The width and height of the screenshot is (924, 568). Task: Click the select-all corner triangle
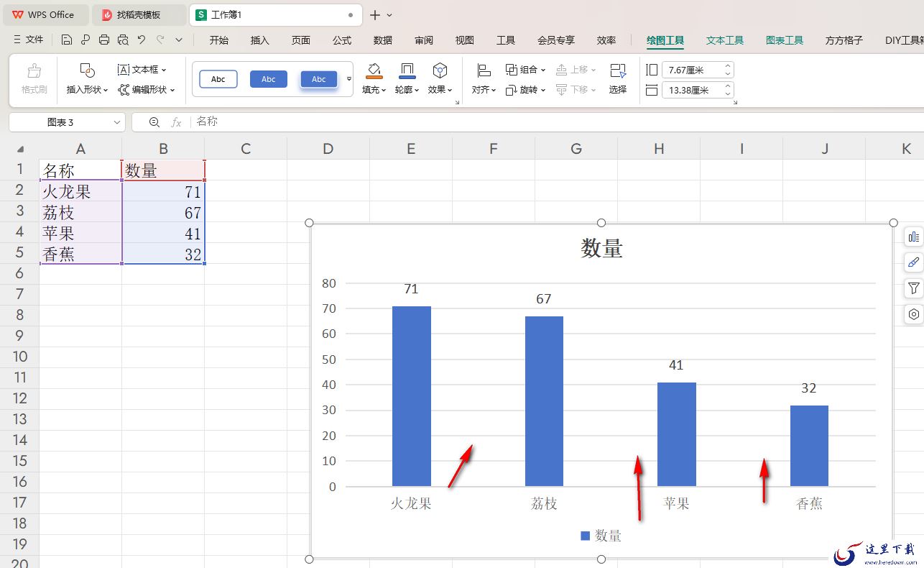point(20,150)
